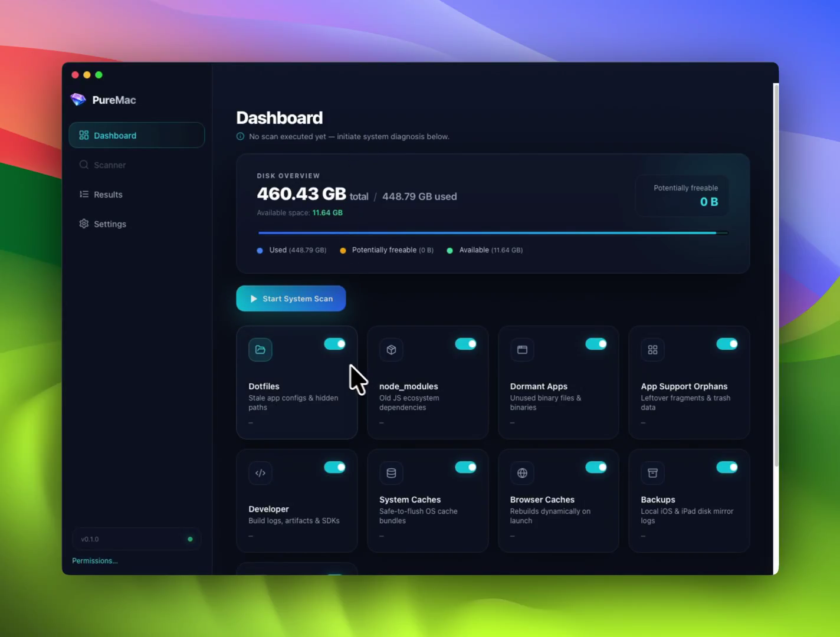
Task: Open the Settings sidebar item
Action: point(137,224)
